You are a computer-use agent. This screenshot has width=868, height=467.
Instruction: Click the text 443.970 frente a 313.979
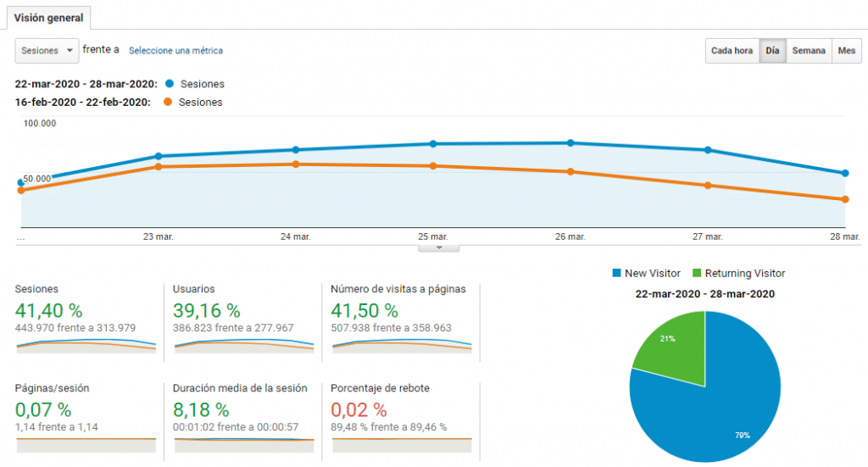tap(75, 327)
